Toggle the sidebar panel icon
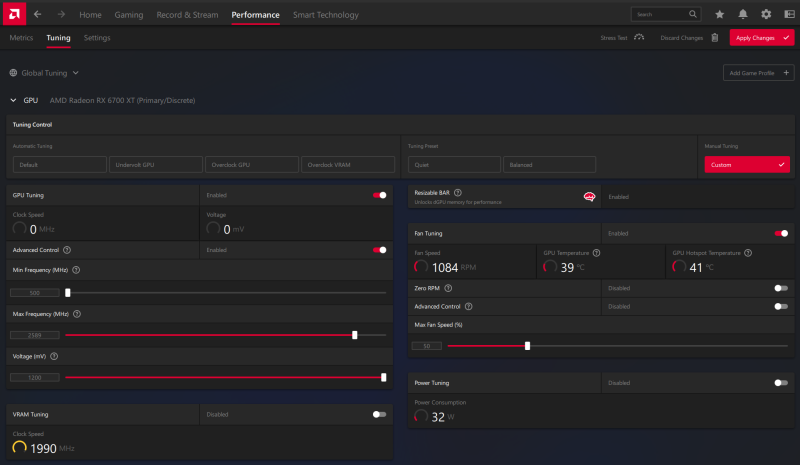 point(789,14)
